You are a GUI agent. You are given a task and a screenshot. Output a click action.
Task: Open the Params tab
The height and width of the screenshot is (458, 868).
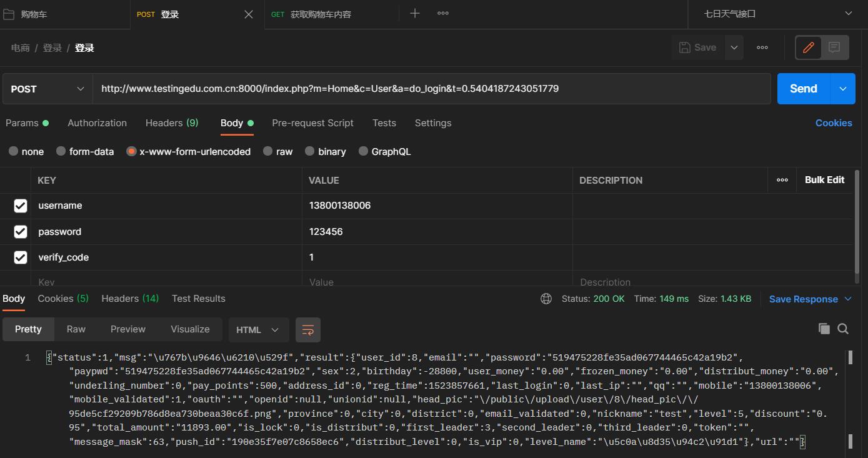click(x=27, y=123)
